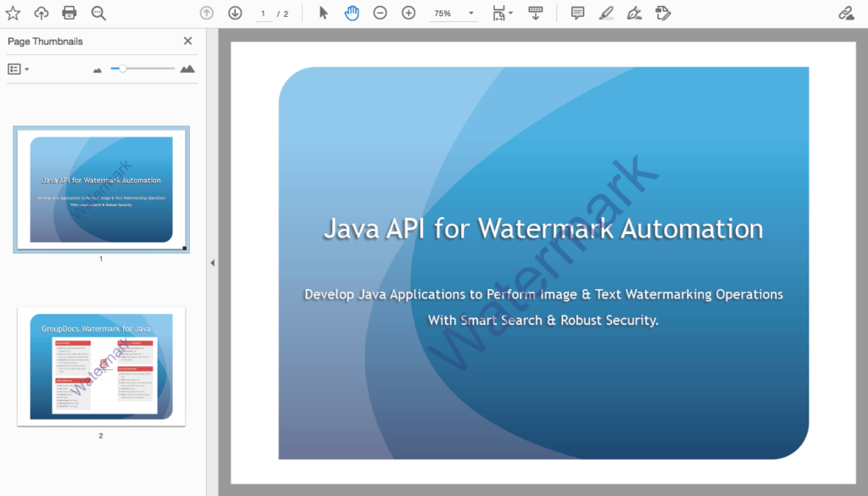Viewport: 868px width, 496px height.
Task: Toggle continuous scrolling page mode
Action: (x=536, y=13)
